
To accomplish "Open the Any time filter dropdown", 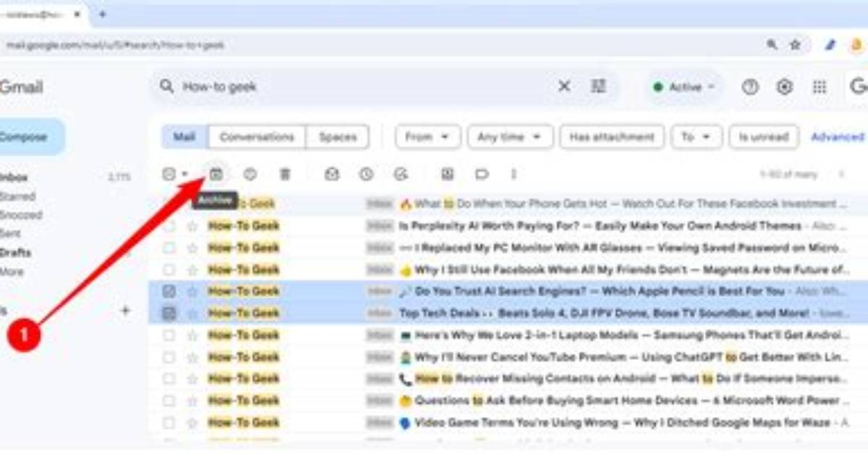I will (510, 136).
